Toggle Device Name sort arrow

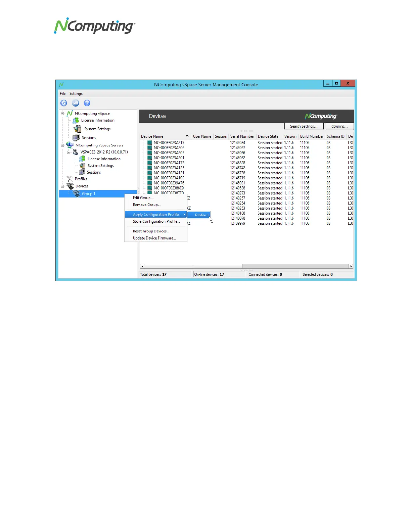pyautogui.click(x=187, y=136)
